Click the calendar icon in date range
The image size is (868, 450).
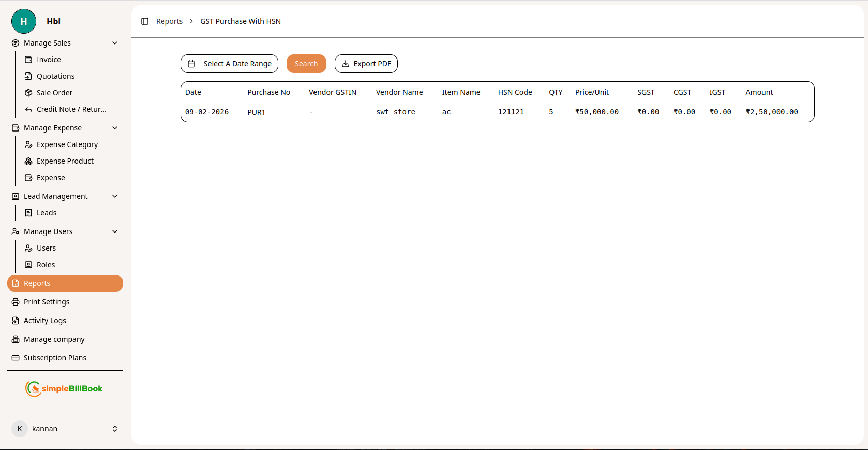[x=191, y=64]
